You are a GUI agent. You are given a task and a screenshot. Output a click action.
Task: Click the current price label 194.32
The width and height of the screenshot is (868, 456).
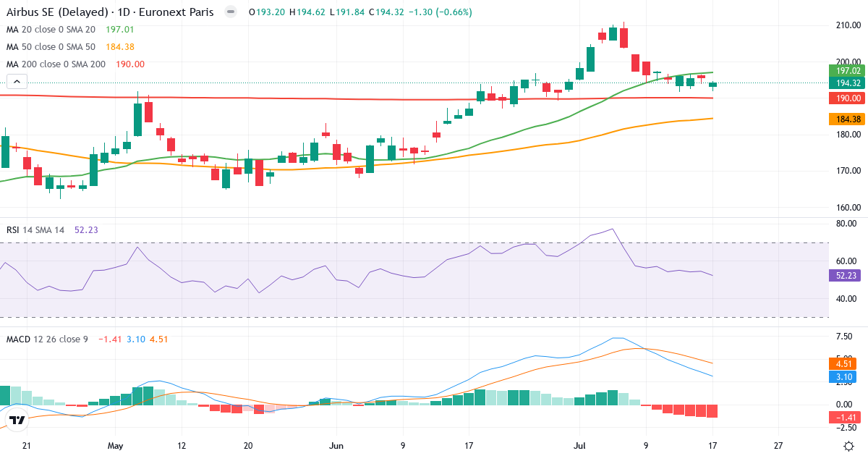(x=846, y=83)
